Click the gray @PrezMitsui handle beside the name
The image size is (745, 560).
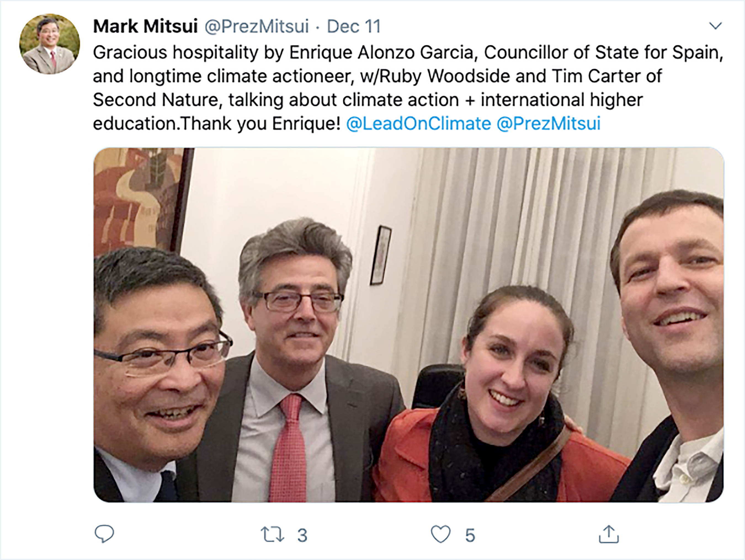(257, 26)
